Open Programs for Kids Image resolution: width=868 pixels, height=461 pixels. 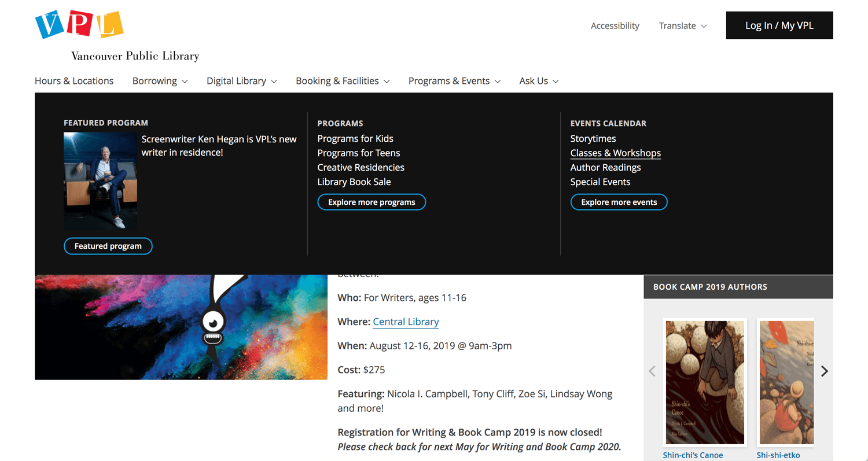point(355,139)
